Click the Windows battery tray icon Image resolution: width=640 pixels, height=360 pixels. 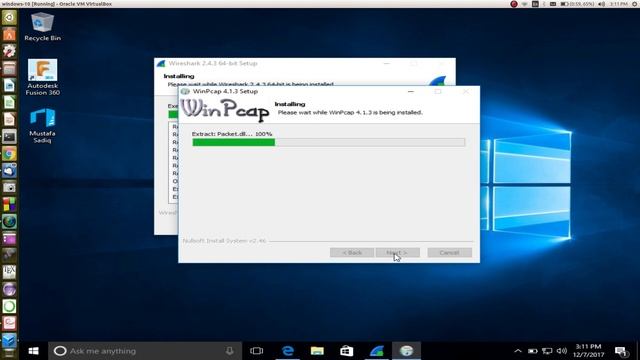click(533, 351)
